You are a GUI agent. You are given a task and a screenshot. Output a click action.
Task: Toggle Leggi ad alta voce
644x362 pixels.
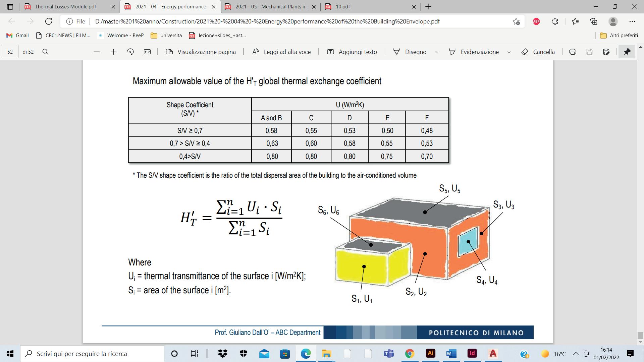point(281,52)
